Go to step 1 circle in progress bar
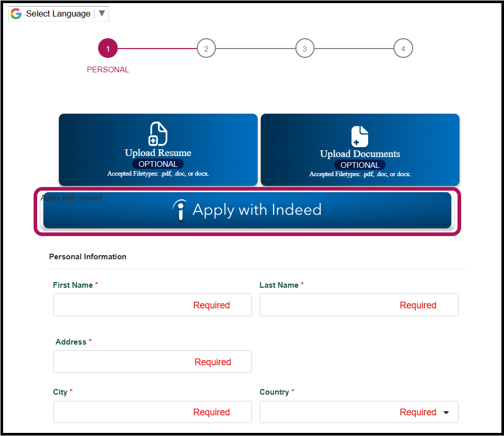Viewport: 504px width, 436px height. coord(108,49)
